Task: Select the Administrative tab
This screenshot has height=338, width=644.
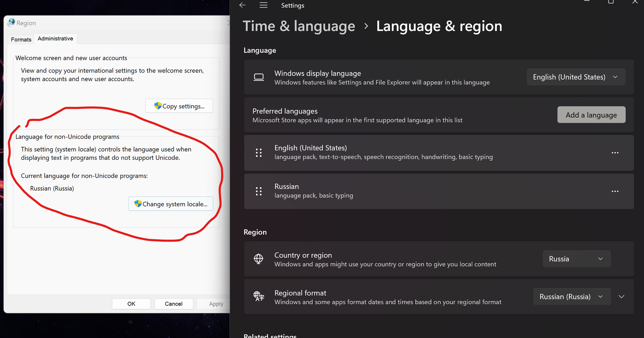Action: point(55,39)
